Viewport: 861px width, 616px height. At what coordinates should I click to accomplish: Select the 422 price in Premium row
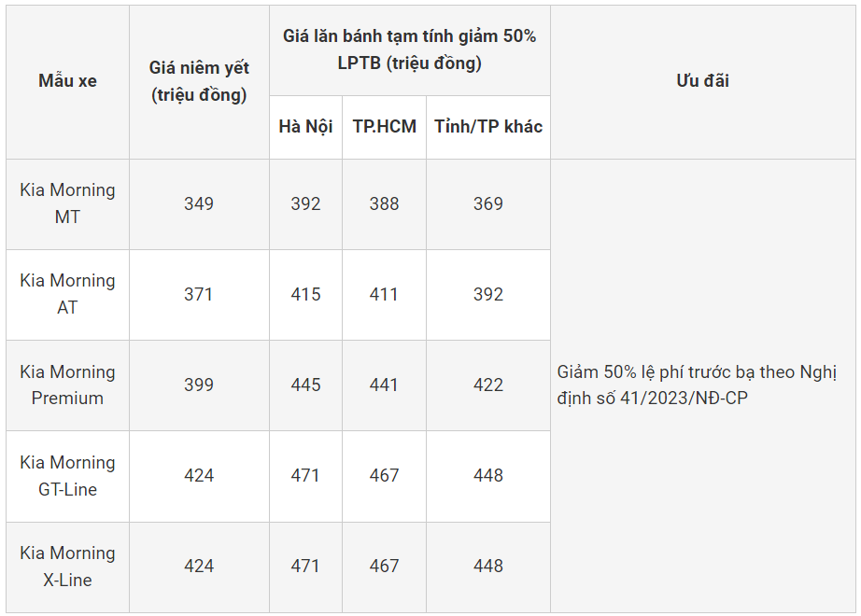click(x=487, y=385)
